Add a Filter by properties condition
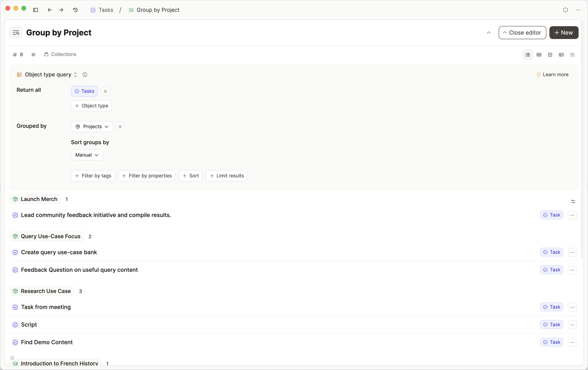 (x=147, y=176)
